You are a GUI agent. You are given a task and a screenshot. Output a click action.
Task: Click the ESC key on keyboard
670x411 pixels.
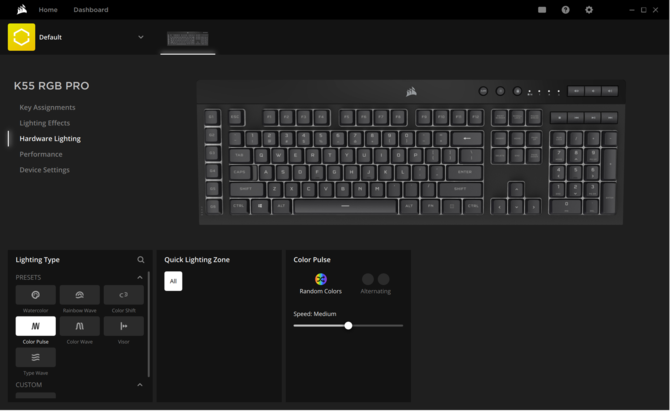tap(235, 117)
